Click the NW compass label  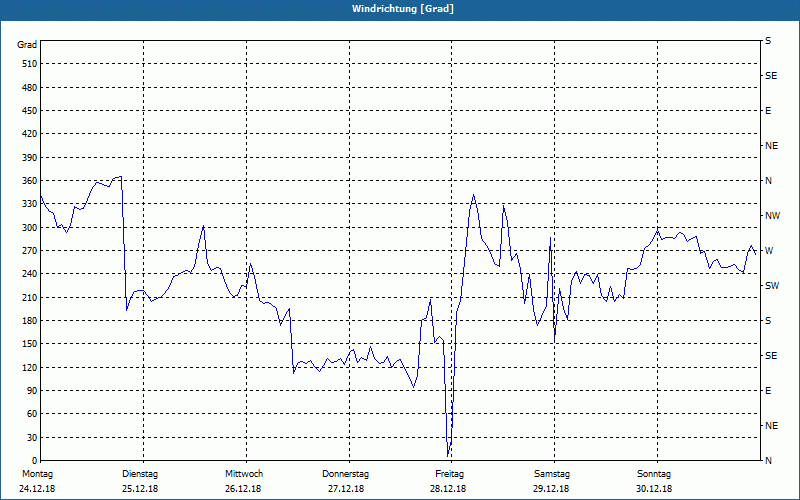pyautogui.click(x=772, y=216)
